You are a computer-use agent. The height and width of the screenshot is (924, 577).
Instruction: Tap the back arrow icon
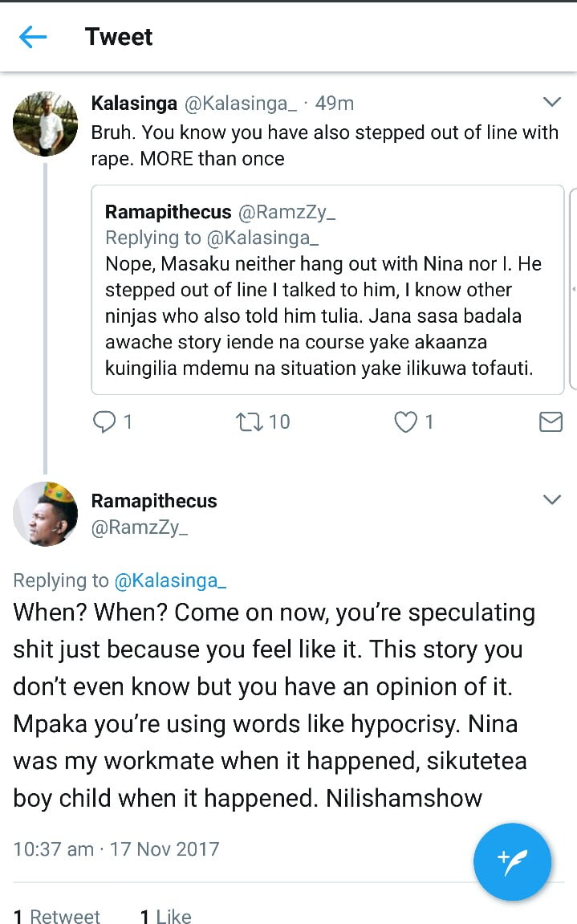pyautogui.click(x=33, y=37)
